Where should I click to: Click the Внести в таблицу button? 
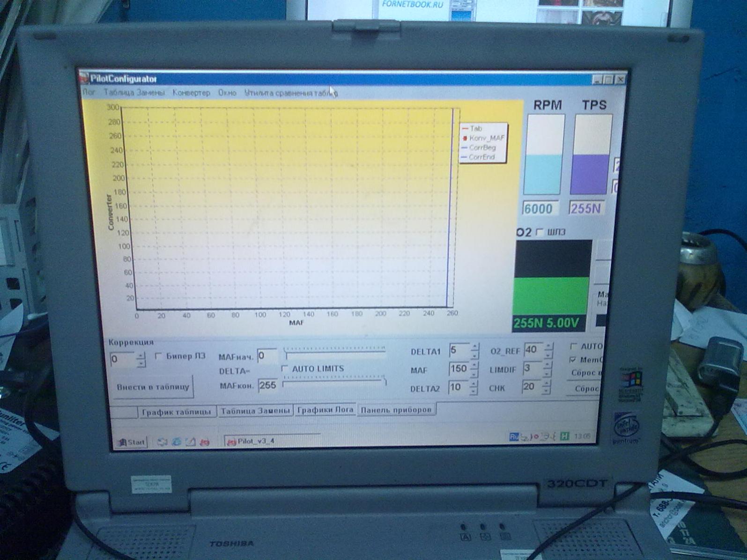[x=153, y=387]
